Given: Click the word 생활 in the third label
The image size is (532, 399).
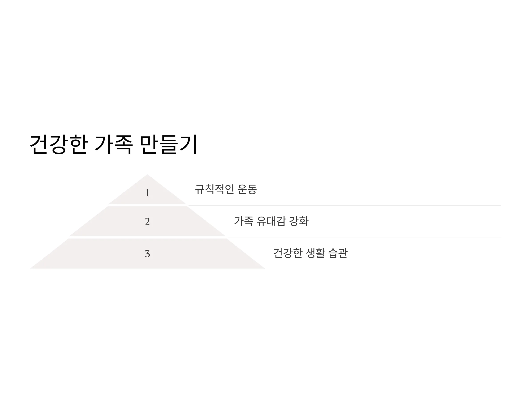Looking at the screenshot, I should click(316, 253).
